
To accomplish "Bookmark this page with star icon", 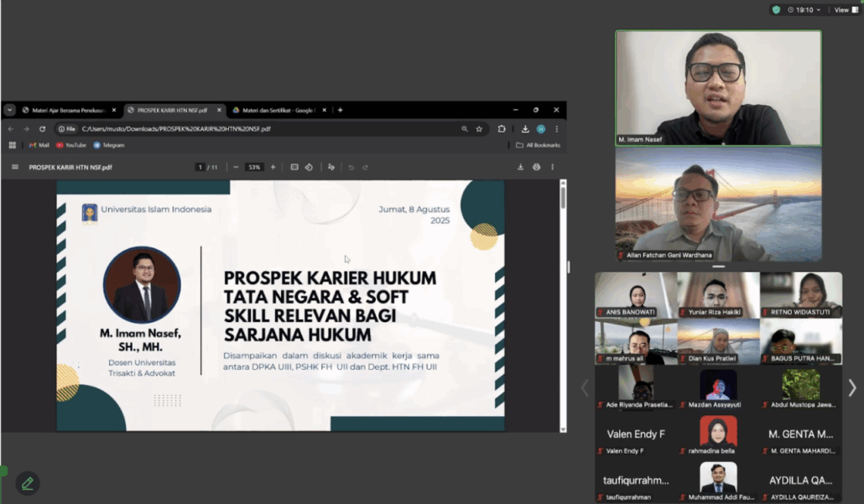I will [479, 129].
